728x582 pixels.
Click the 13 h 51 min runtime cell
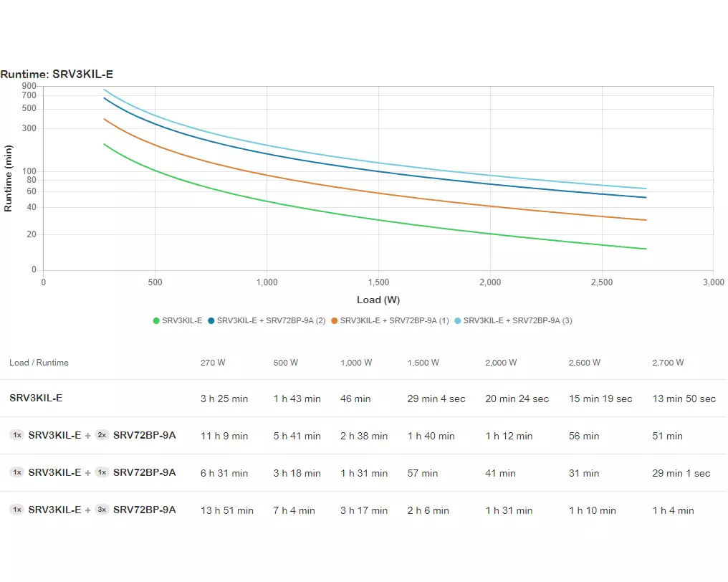(x=226, y=510)
